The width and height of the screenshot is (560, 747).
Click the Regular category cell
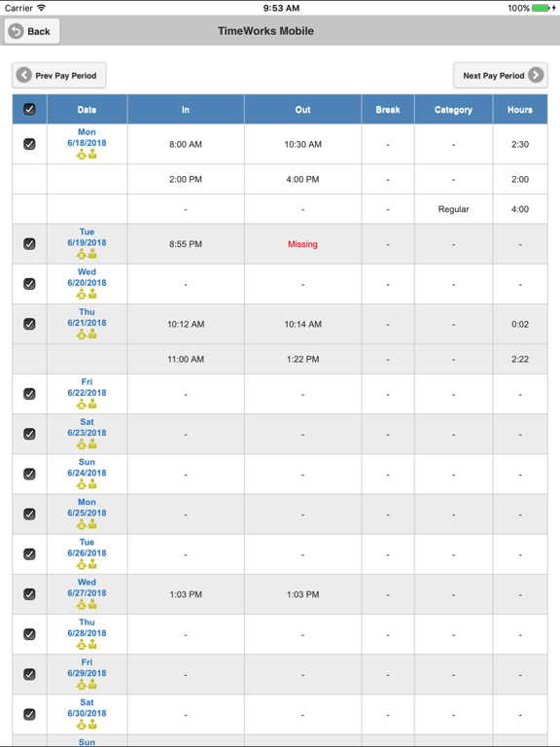tap(453, 209)
